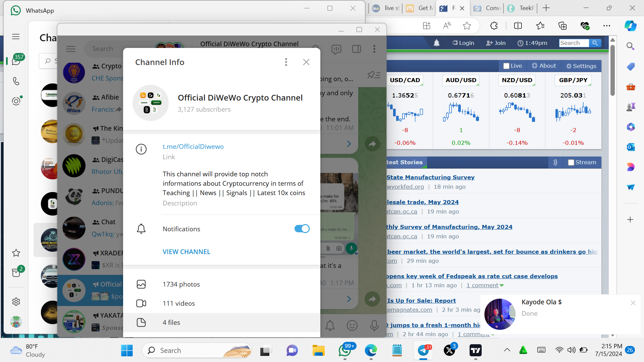Open Channel Info three-dot options menu
Viewport: 644px width, 362px height.
pyautogui.click(x=286, y=62)
